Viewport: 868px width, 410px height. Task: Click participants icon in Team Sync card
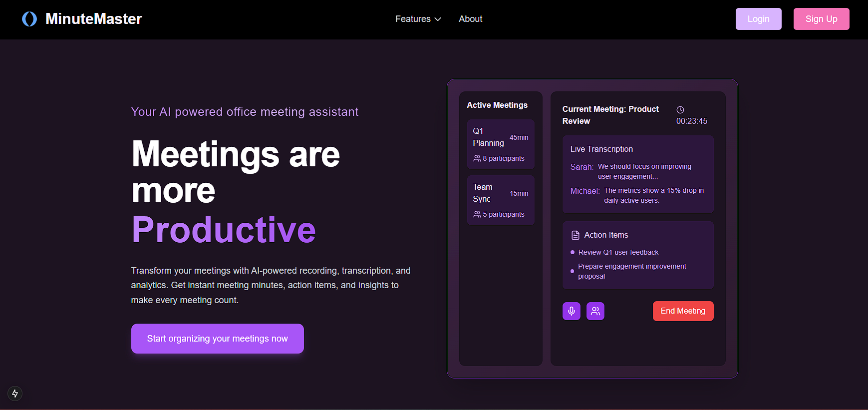click(x=477, y=214)
